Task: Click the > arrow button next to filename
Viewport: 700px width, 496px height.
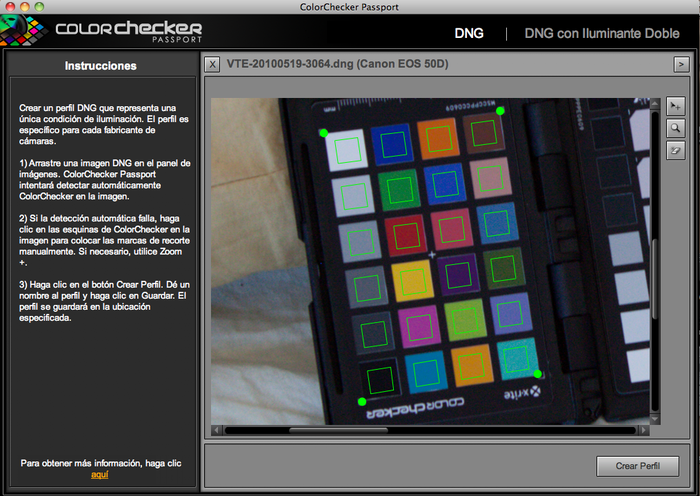Action: click(x=681, y=65)
